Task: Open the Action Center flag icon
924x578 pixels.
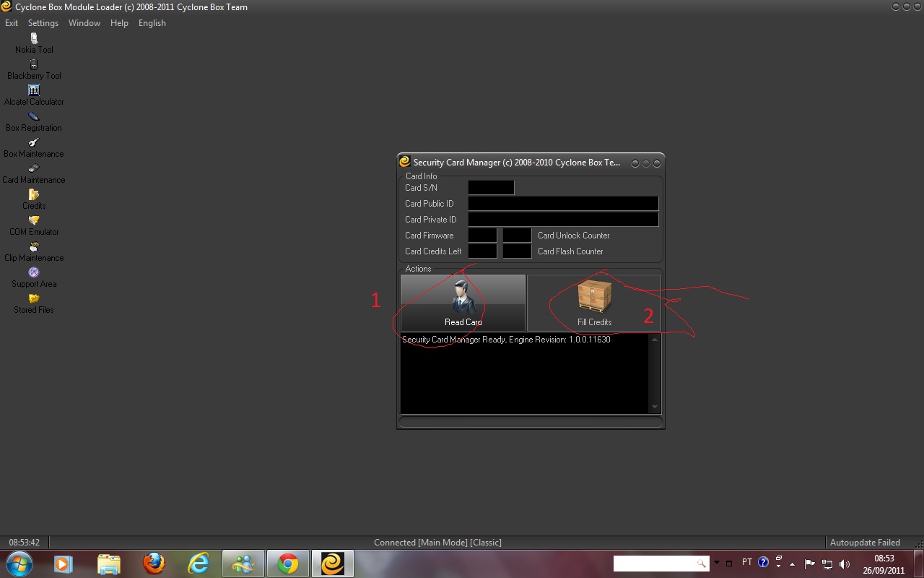Action: [x=809, y=564]
